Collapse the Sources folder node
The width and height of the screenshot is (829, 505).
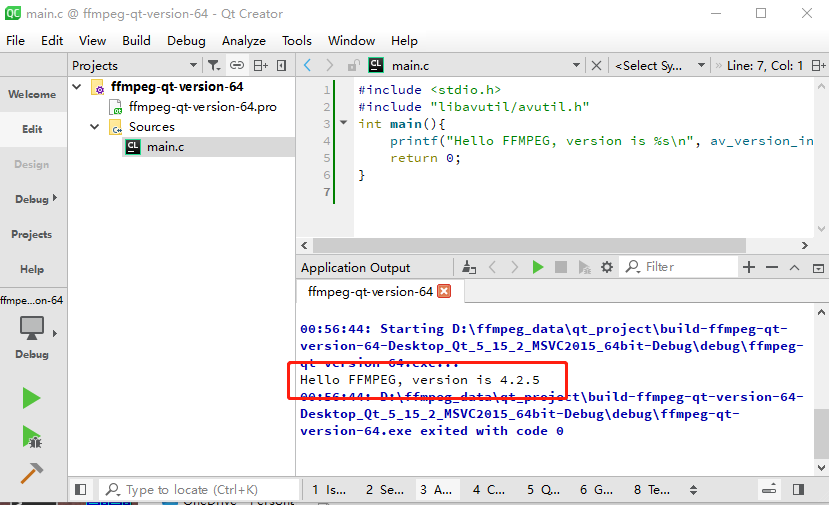click(95, 126)
